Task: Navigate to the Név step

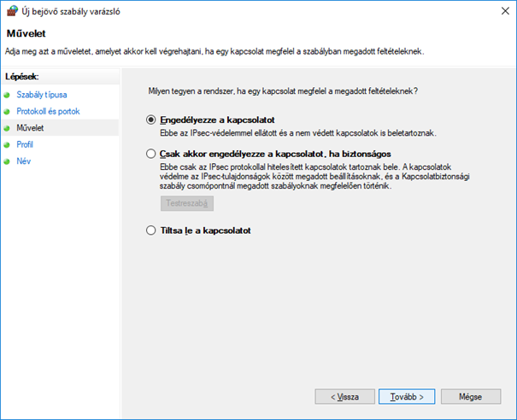Action: pyautogui.click(x=24, y=161)
